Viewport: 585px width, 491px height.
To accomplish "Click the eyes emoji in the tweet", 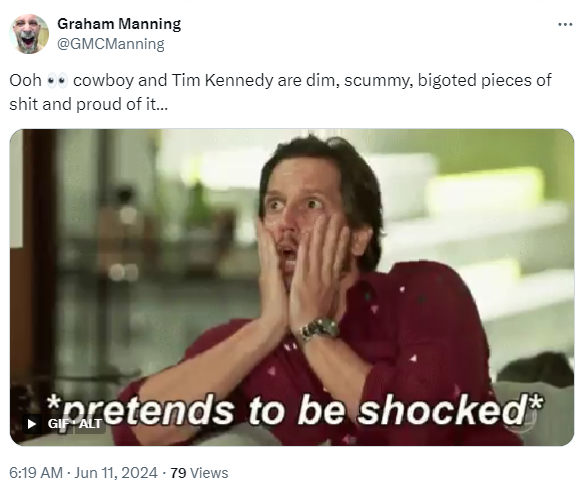I will coord(57,81).
